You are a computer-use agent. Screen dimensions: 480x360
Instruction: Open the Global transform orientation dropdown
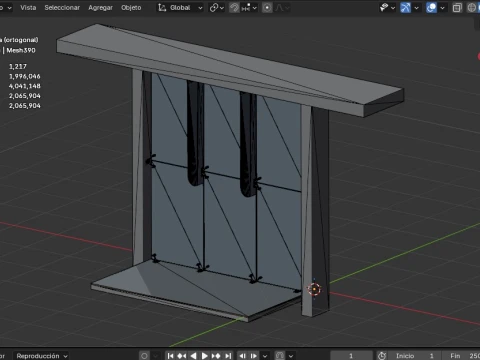[180, 7]
